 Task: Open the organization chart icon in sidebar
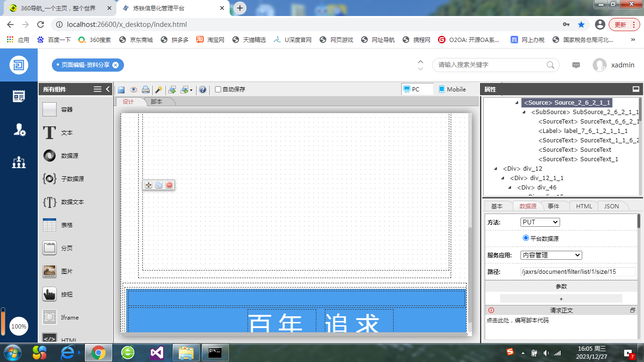pos(19,163)
